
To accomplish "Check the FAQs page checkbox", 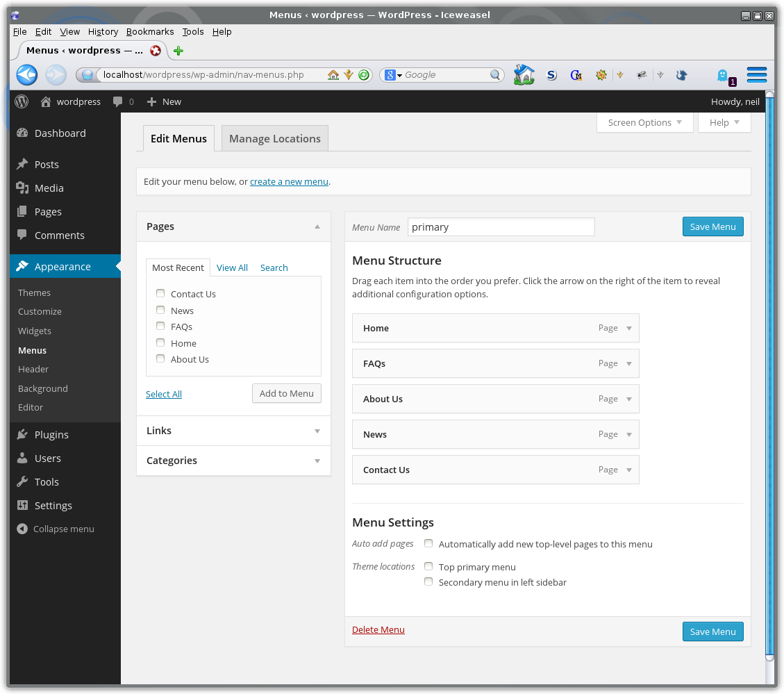I will coord(160,326).
